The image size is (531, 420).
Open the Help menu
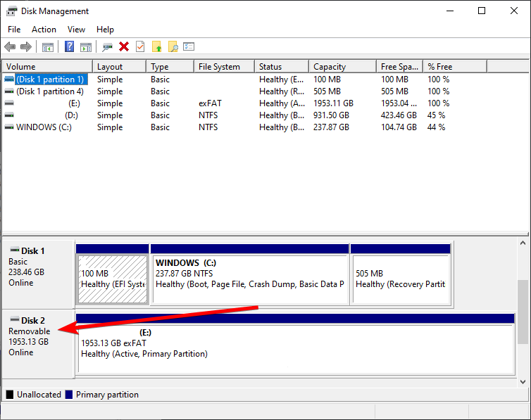click(105, 30)
